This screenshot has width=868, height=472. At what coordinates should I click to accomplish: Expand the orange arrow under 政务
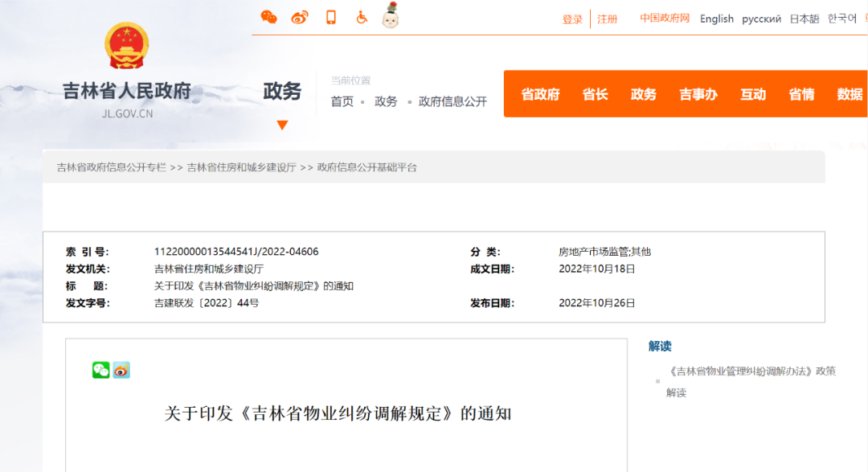(x=282, y=125)
